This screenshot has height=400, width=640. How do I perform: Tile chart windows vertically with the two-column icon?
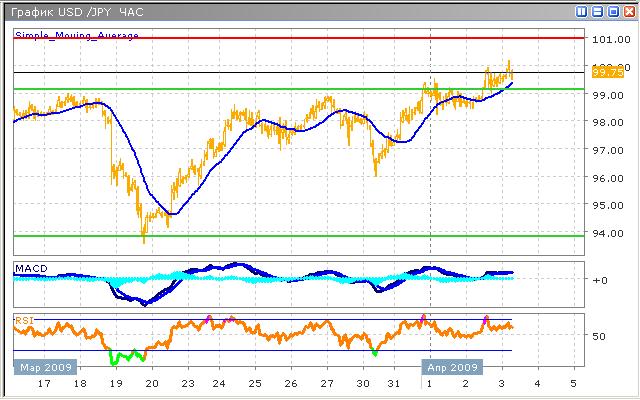(x=581, y=12)
